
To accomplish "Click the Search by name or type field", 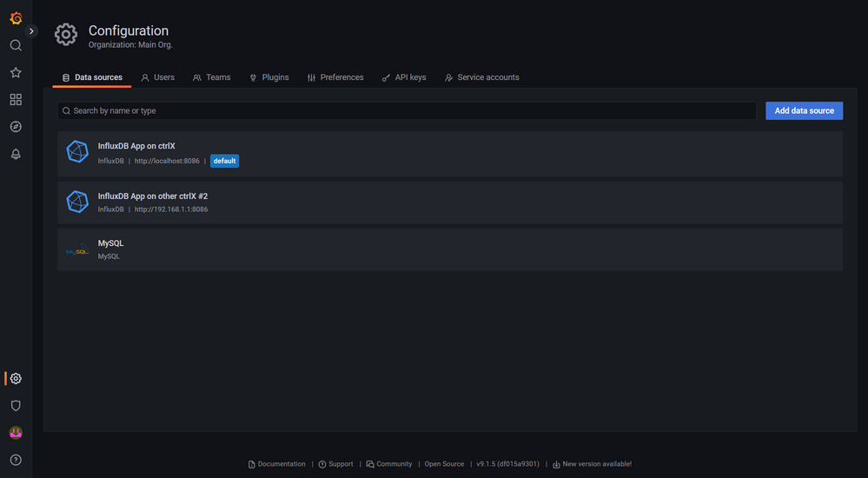I will [408, 111].
